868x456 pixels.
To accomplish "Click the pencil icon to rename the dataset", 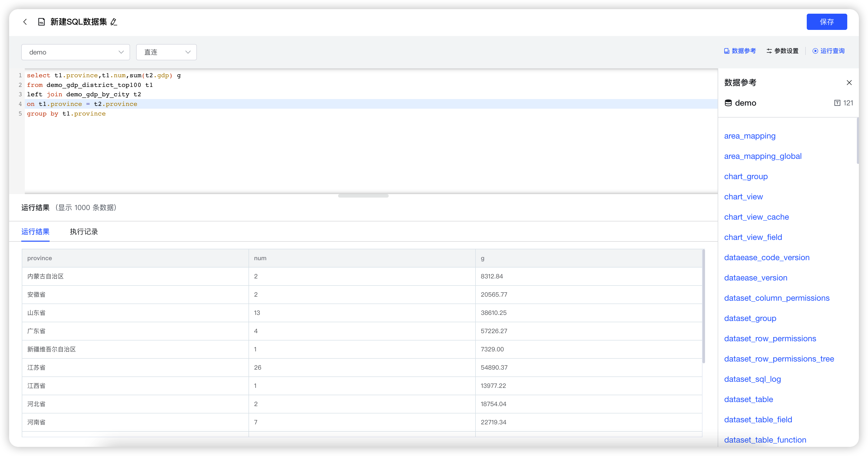I will 114,22.
